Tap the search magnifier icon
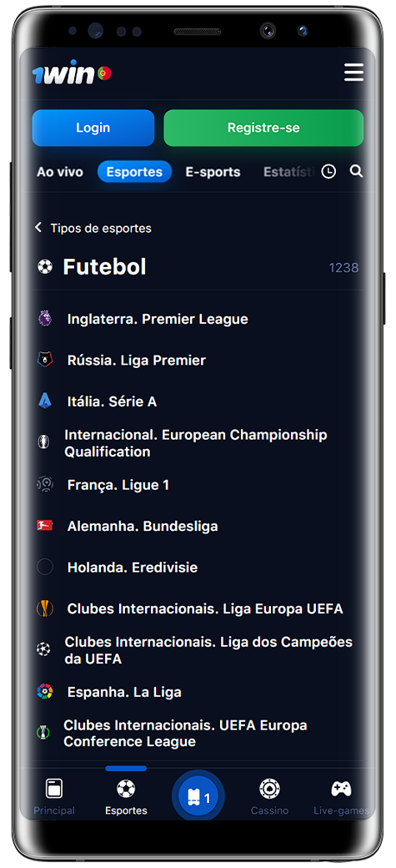This screenshot has height=868, width=396. coord(356,172)
